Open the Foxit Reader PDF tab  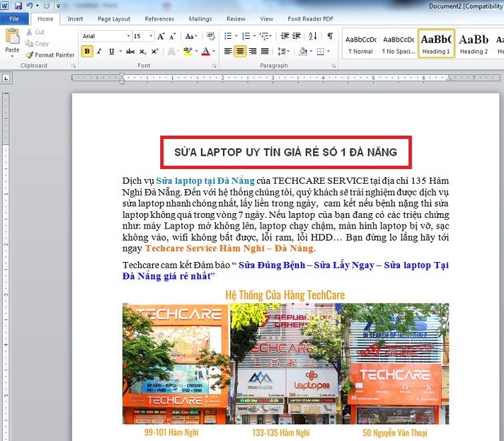[310, 19]
